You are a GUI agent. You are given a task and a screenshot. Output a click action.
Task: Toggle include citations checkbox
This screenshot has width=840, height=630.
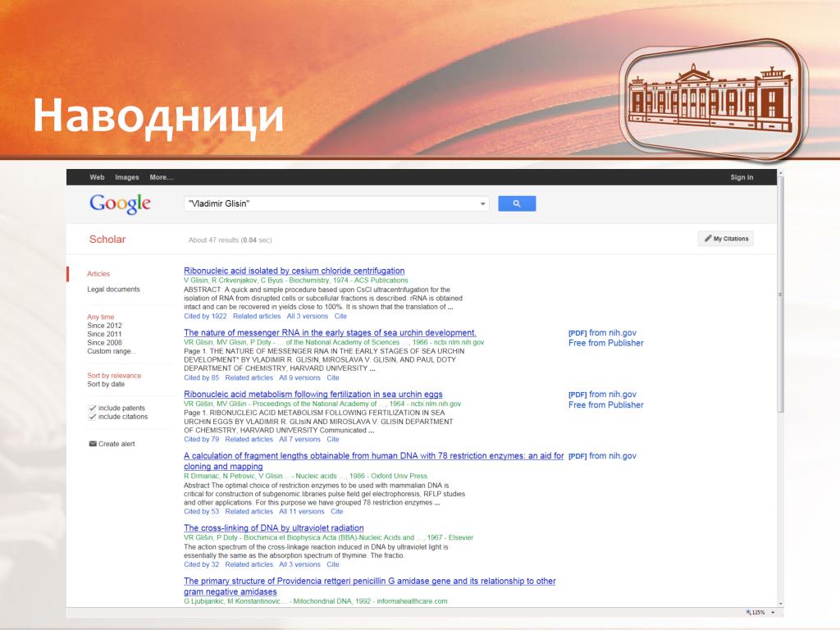click(x=92, y=417)
